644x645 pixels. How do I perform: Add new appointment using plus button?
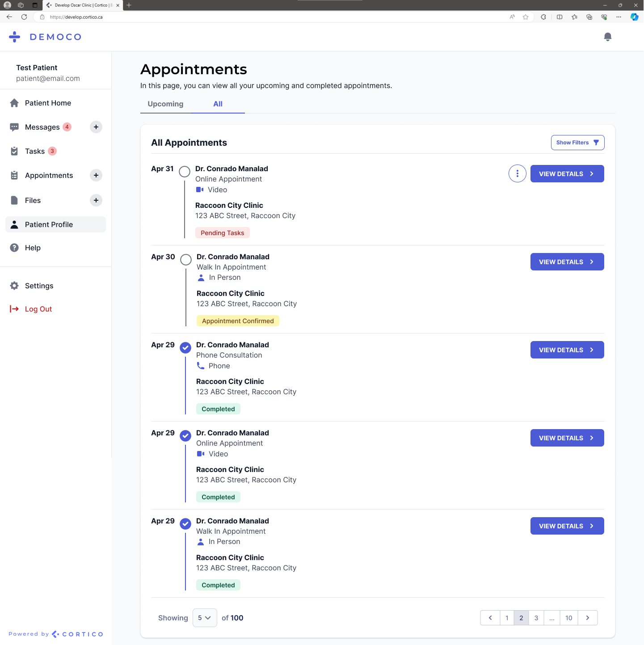(96, 175)
